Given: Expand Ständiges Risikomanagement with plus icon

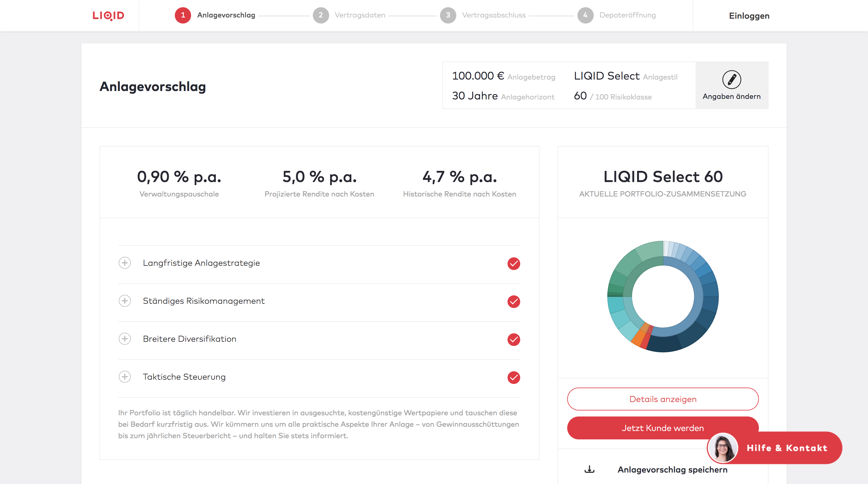Looking at the screenshot, I should point(125,301).
